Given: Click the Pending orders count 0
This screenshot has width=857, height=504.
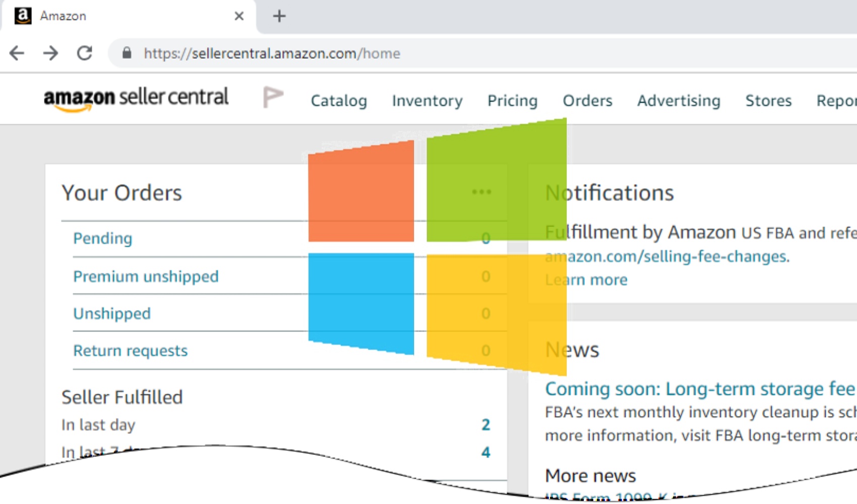Looking at the screenshot, I should tap(485, 238).
